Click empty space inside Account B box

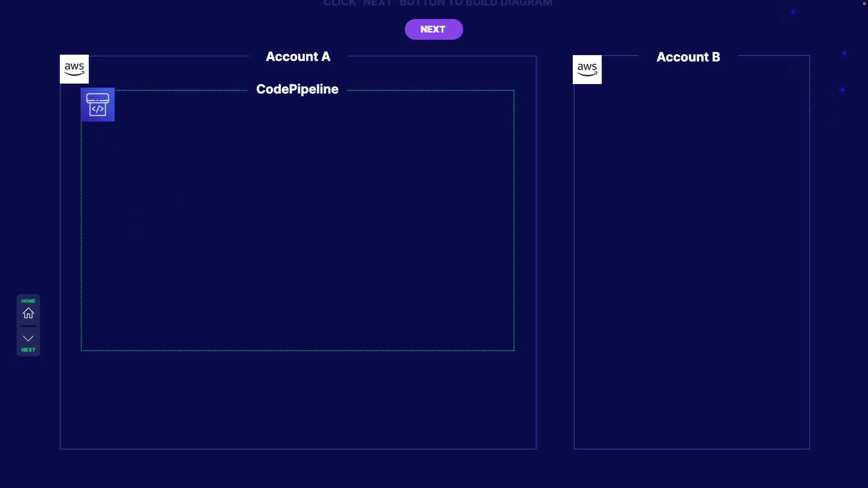click(692, 253)
